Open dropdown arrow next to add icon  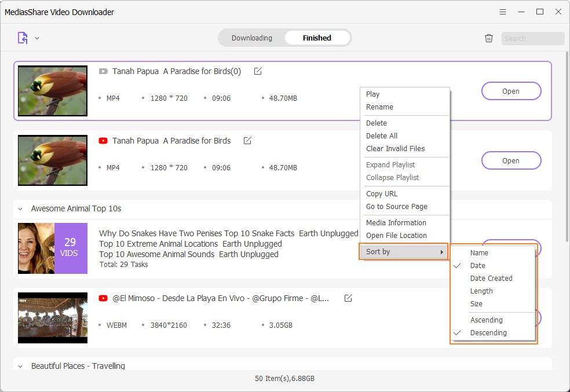click(x=37, y=38)
